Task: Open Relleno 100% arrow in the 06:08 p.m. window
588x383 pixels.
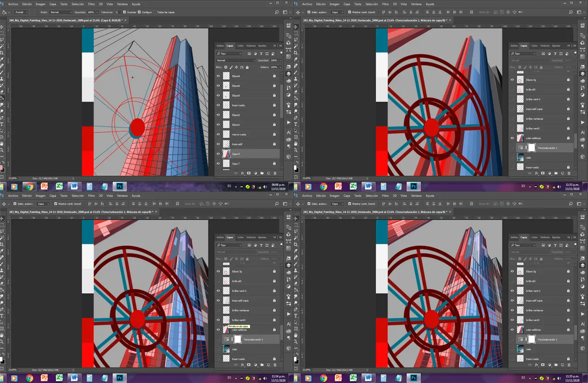Action: [x=281, y=67]
